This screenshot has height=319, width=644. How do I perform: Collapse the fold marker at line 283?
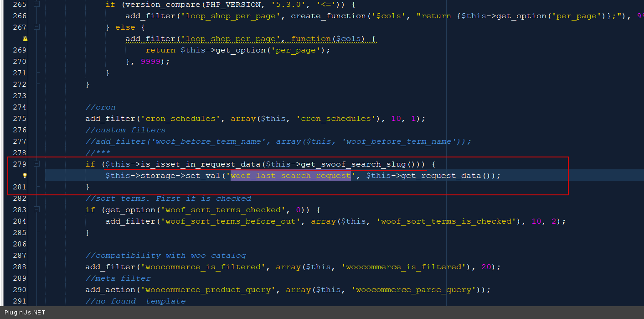point(36,209)
